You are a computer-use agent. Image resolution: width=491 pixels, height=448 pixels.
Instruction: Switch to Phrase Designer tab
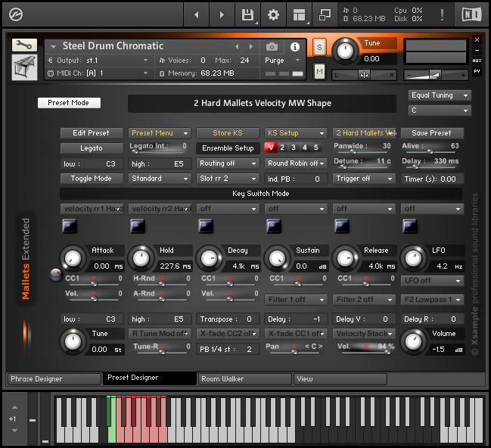point(54,379)
